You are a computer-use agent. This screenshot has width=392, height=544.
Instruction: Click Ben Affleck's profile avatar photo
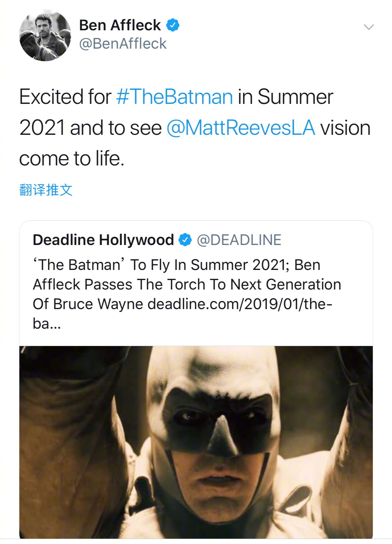click(x=45, y=35)
